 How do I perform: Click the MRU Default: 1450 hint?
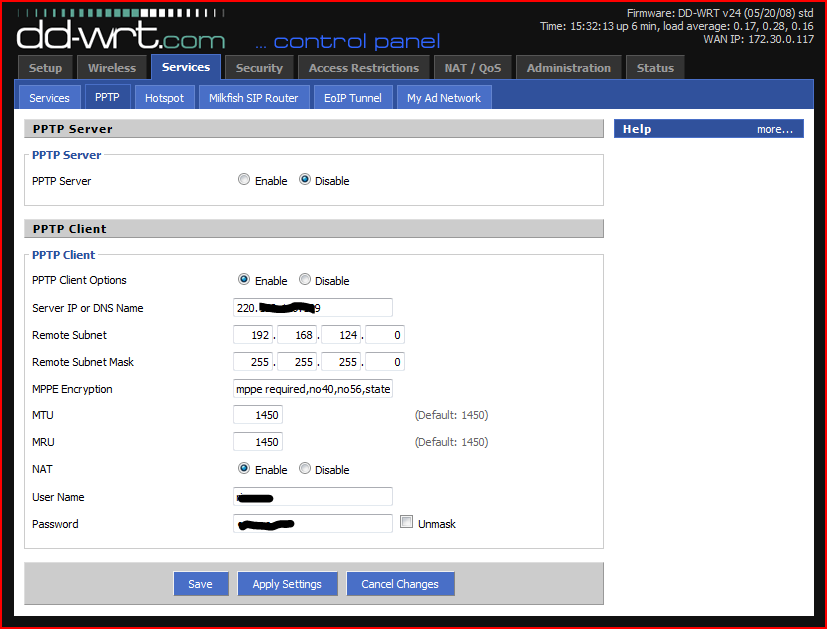tap(451, 442)
